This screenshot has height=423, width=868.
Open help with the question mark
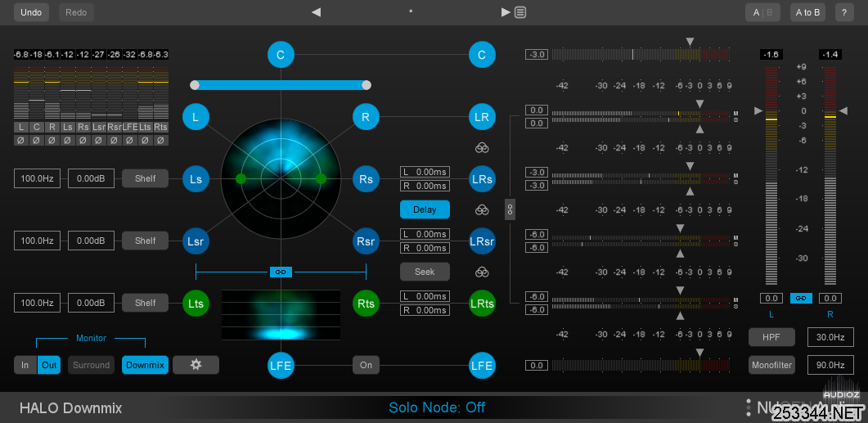click(844, 12)
